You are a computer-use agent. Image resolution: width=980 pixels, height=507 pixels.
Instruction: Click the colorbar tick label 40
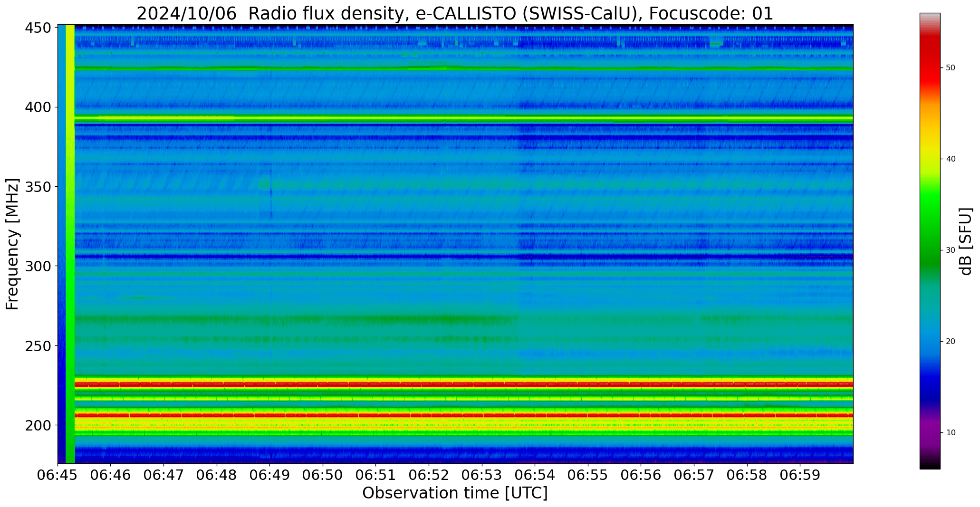click(951, 159)
